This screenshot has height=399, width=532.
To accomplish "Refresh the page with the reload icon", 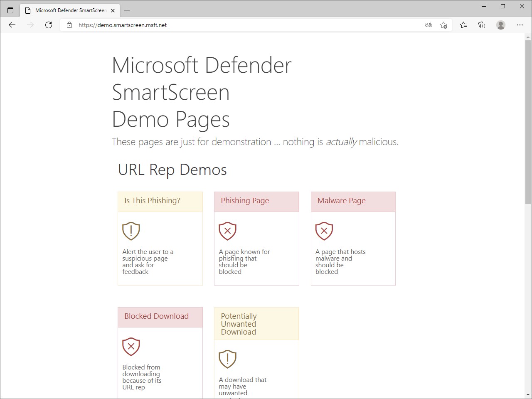I will (49, 25).
